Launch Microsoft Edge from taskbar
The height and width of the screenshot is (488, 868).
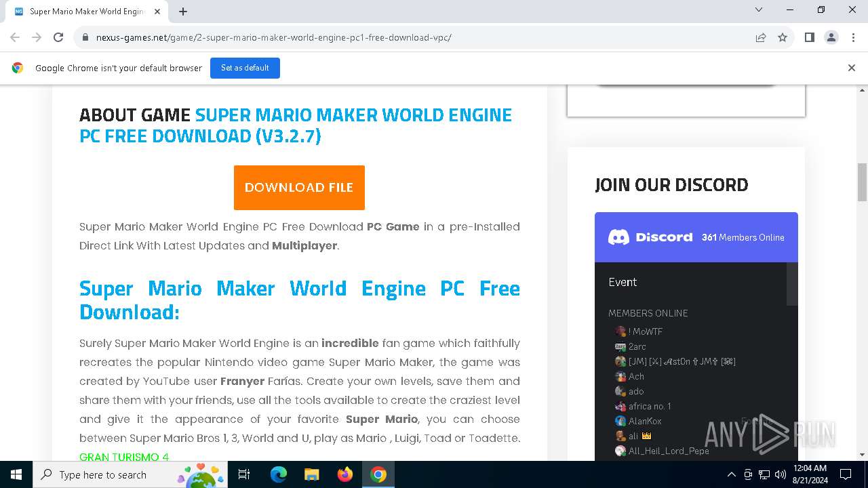279,474
